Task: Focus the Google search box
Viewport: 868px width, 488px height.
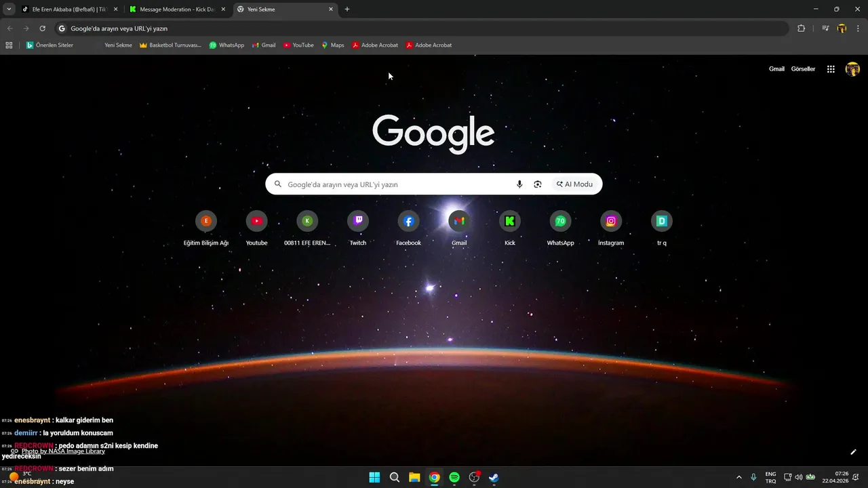Action: (x=434, y=184)
